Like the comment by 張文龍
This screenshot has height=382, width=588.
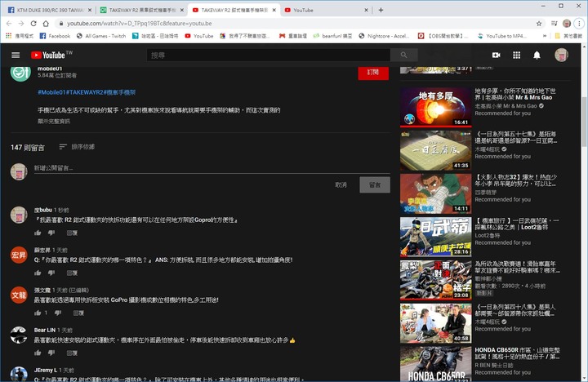38,313
